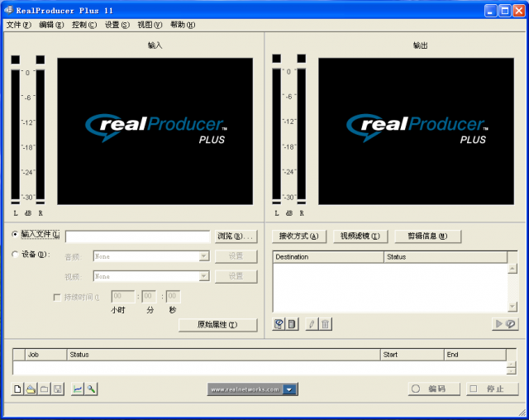Viewport: 529px width, 420px height.
Task: Click the 输入 video preview
Action: [x=155, y=131]
